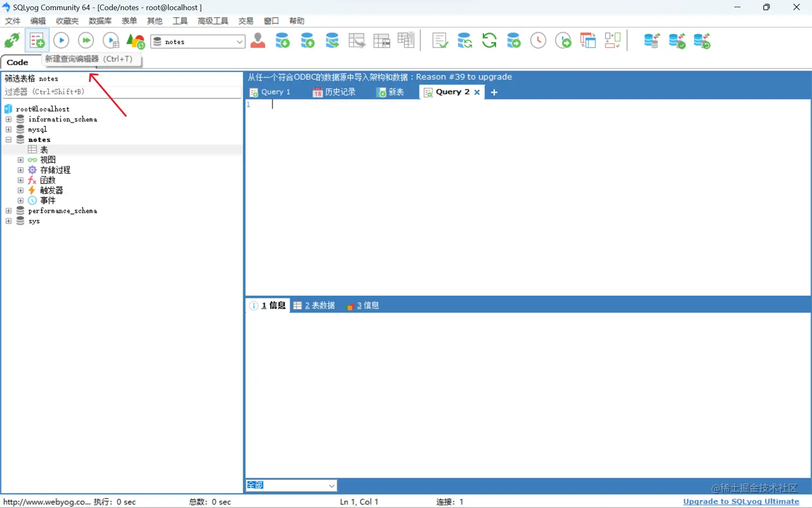Switch to the 历史记录 tab
The width and height of the screenshot is (812, 508).
coord(334,92)
